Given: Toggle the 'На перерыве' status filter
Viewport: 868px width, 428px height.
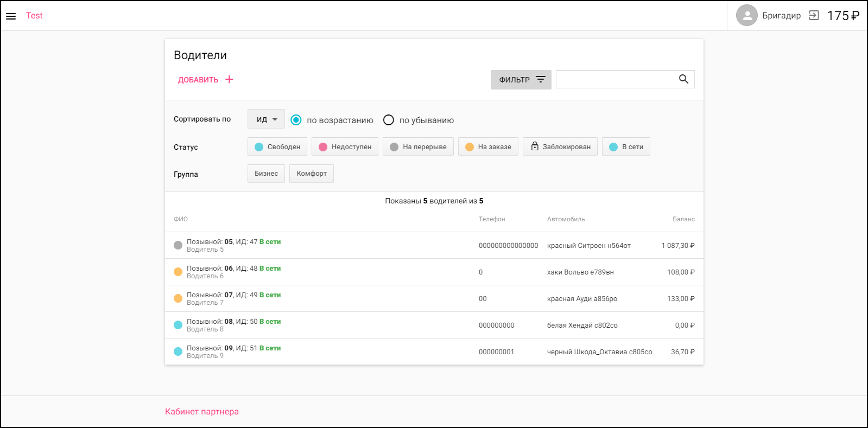Looking at the screenshot, I should [418, 146].
